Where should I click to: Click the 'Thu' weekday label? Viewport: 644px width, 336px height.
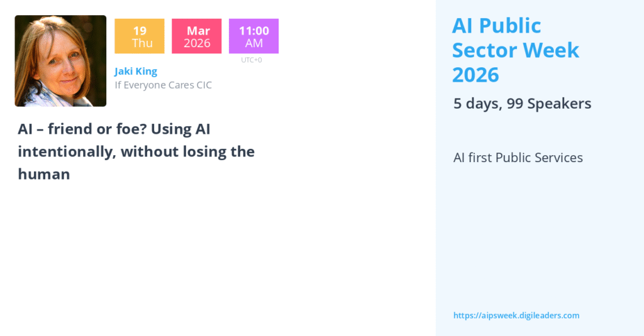tap(140, 43)
